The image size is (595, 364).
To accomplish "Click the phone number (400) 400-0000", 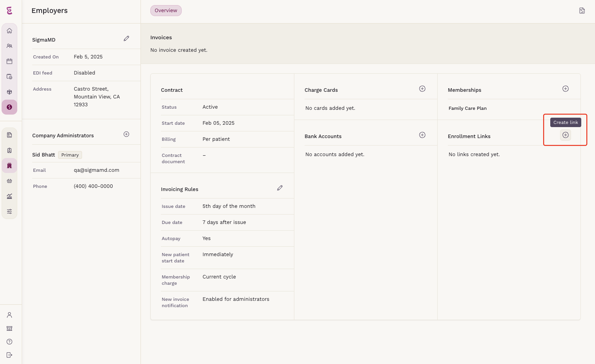I will tap(93, 186).
